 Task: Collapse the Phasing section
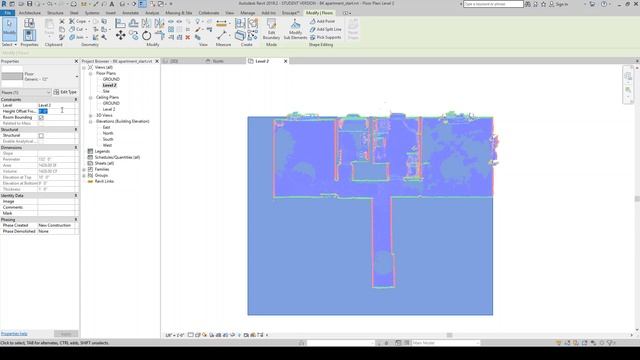click(76, 220)
